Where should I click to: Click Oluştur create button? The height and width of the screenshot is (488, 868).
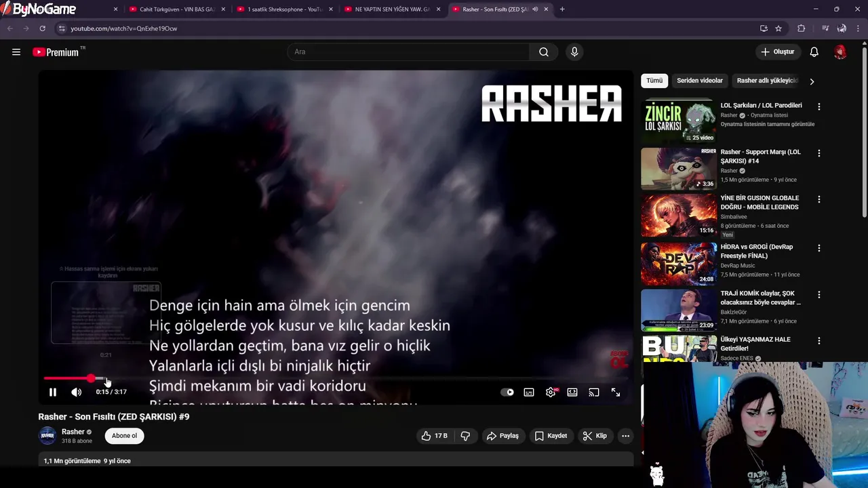coord(777,52)
